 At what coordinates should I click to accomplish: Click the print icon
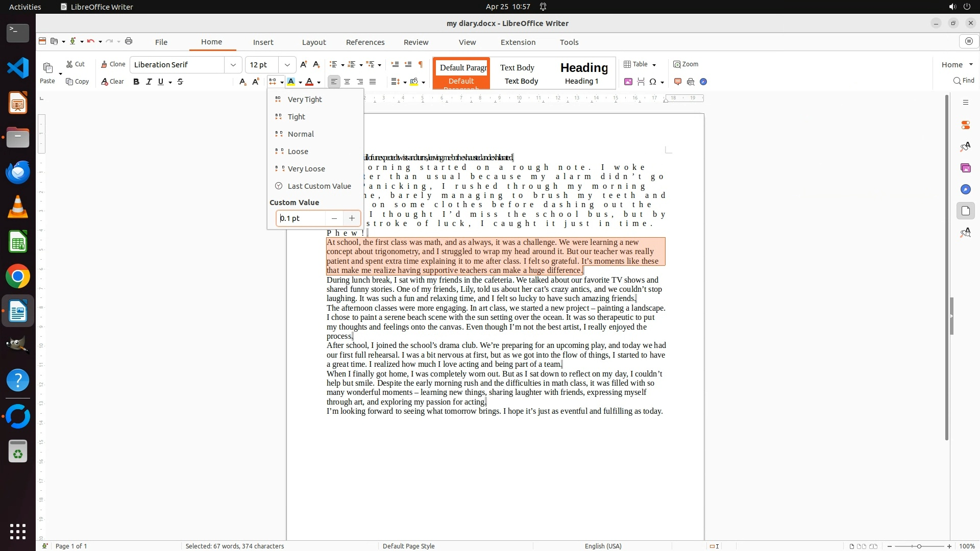click(129, 41)
